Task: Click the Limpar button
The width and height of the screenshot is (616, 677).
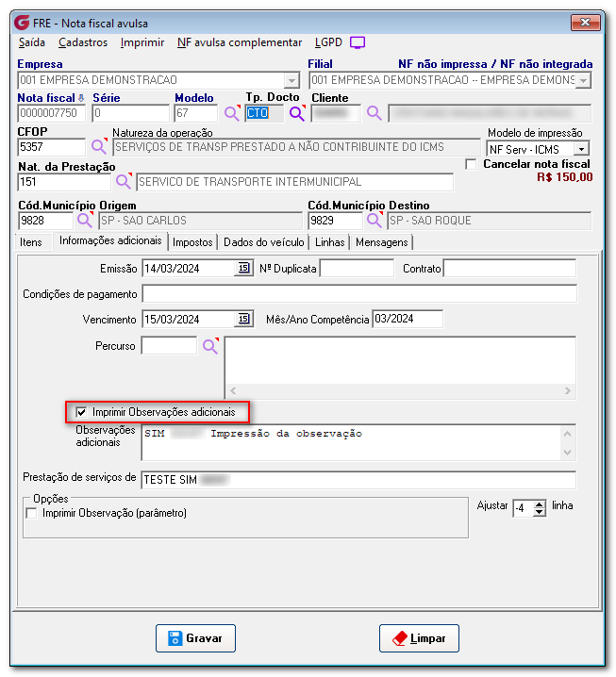Action: 419,638
